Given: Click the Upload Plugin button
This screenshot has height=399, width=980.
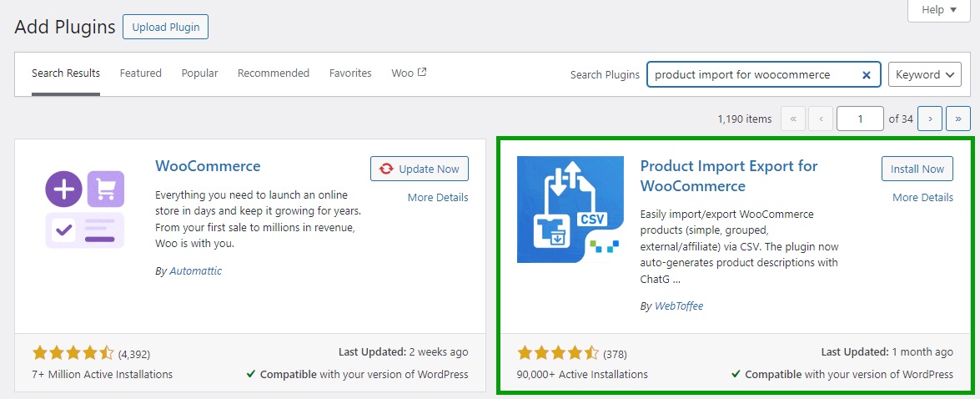Looking at the screenshot, I should tap(166, 27).
